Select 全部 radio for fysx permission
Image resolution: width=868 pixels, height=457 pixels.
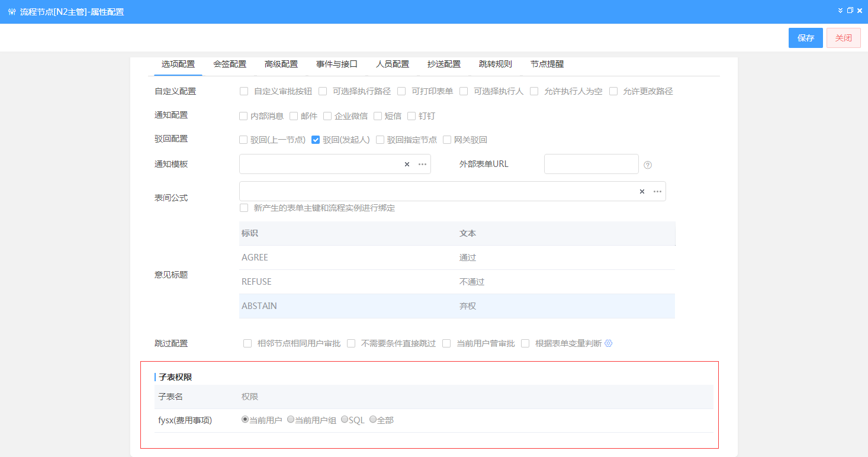(x=373, y=419)
